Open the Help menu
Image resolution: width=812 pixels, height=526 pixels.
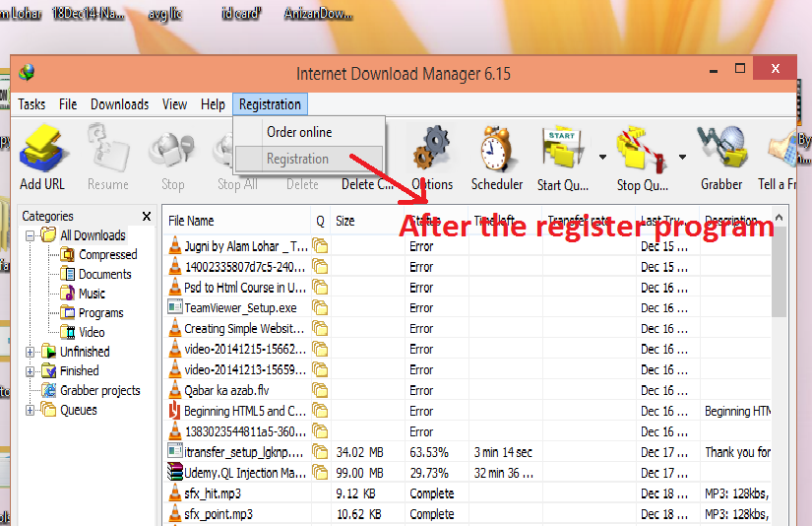(213, 104)
